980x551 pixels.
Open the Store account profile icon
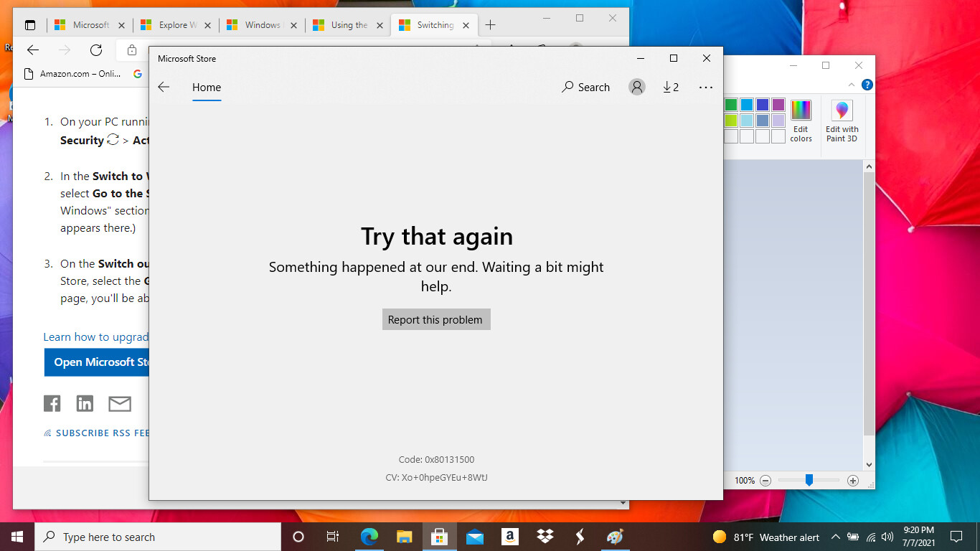pos(636,87)
